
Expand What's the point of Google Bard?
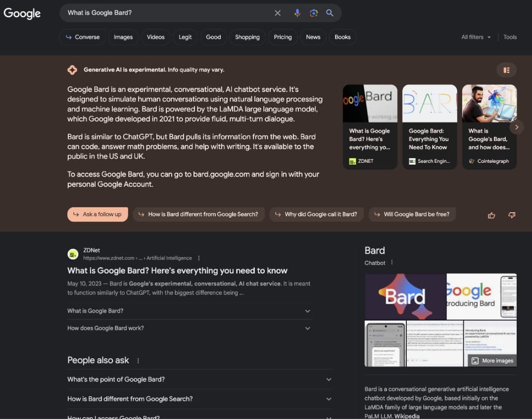coord(199,379)
